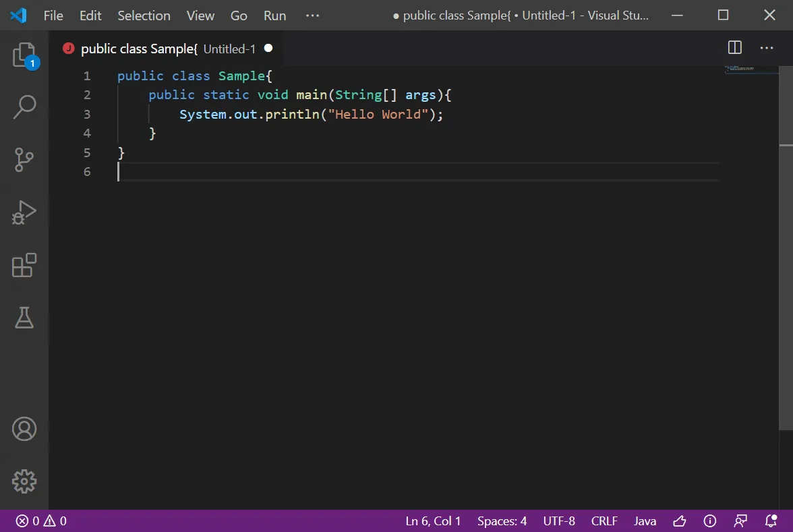Change Java language mode
Viewport: 793px width, 532px height.
[x=645, y=521]
